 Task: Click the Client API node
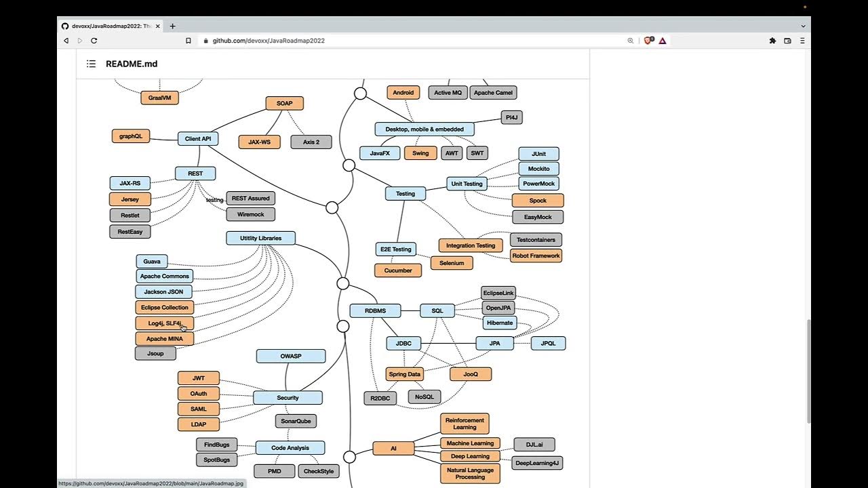198,138
